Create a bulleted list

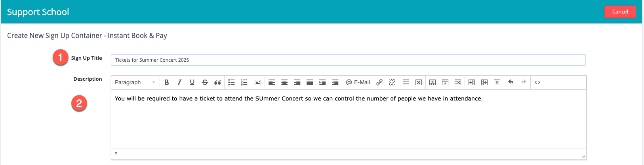click(x=232, y=82)
